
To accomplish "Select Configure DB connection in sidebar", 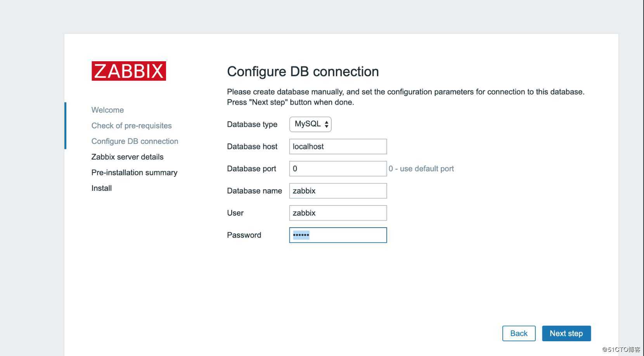I will (135, 141).
